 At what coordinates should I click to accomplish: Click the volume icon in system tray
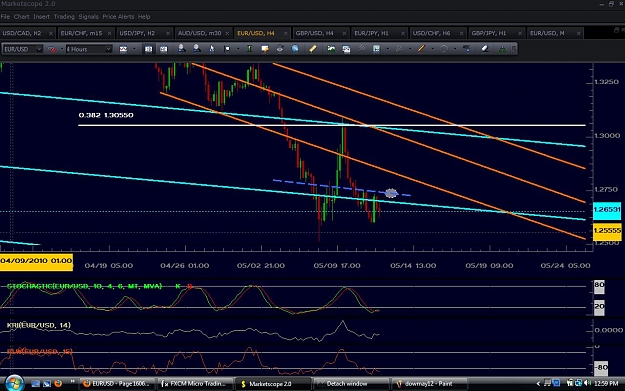[588, 383]
